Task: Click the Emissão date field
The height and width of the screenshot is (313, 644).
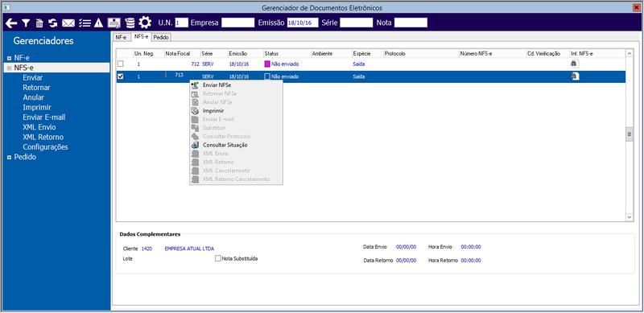Action: pos(303,23)
